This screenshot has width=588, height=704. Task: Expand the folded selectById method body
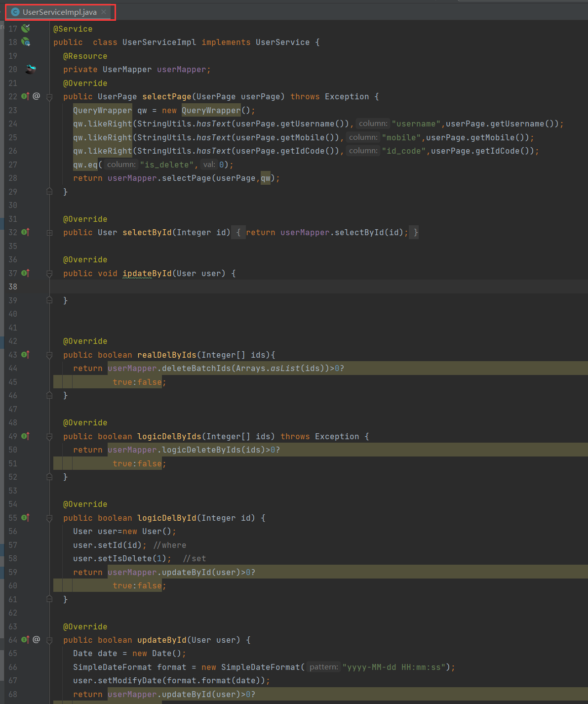click(x=49, y=233)
